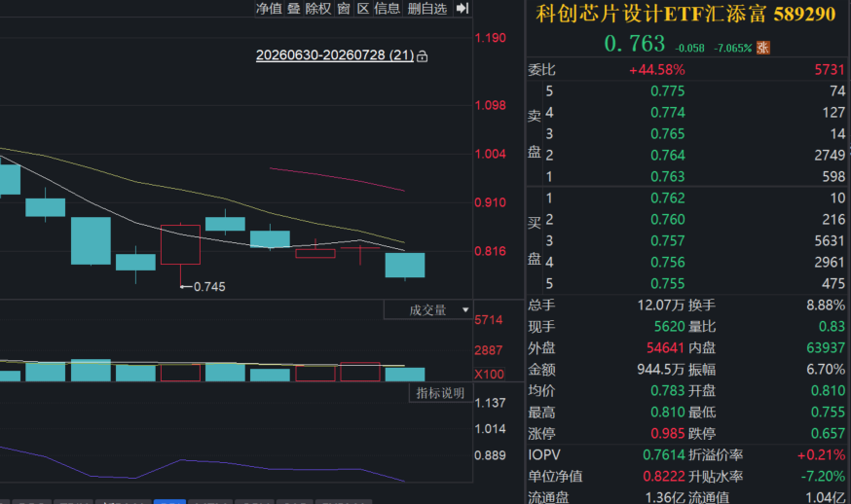The image size is (851, 504).
Task: Select buy level 5 price 0.755
Action: [x=668, y=284]
